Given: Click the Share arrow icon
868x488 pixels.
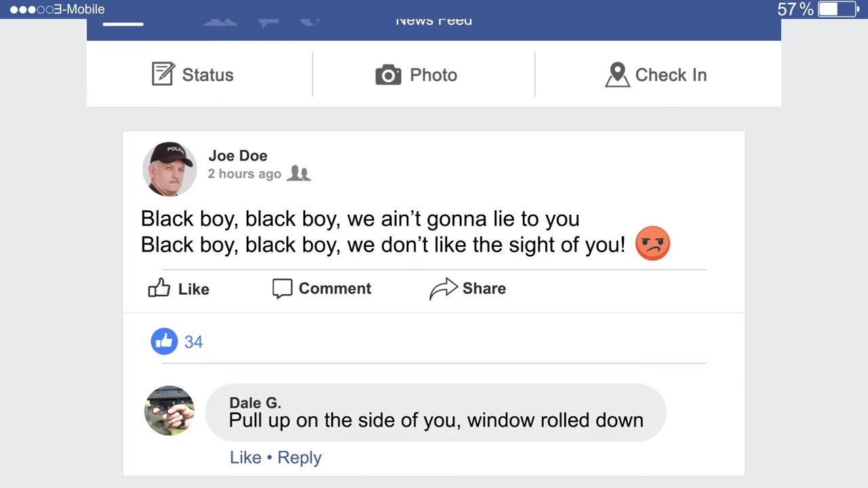Looking at the screenshot, I should point(443,289).
